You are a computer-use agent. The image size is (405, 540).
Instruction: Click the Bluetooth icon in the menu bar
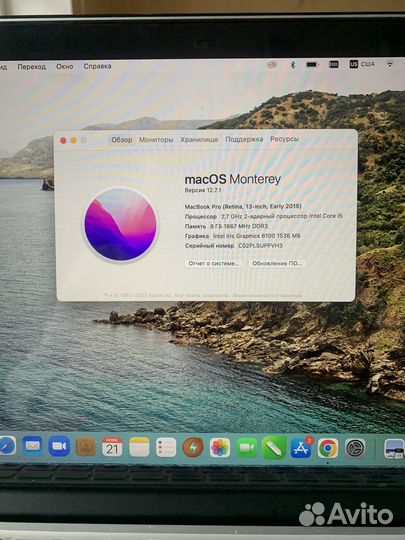coord(293,64)
